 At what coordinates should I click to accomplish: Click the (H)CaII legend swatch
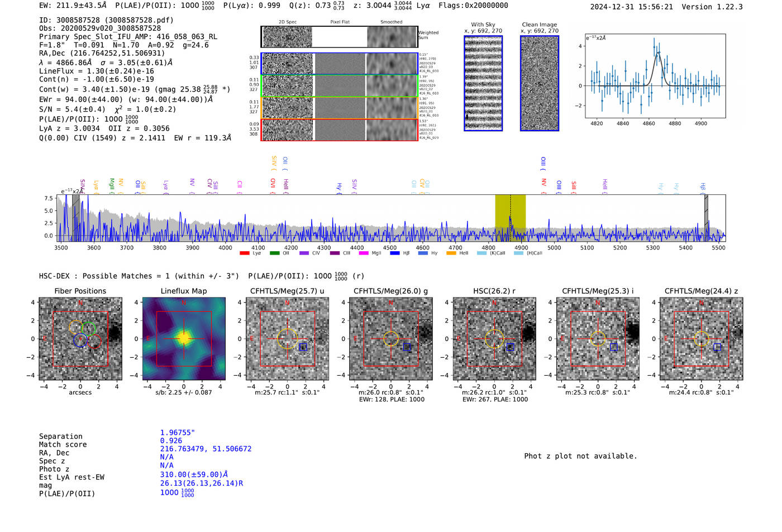click(518, 253)
